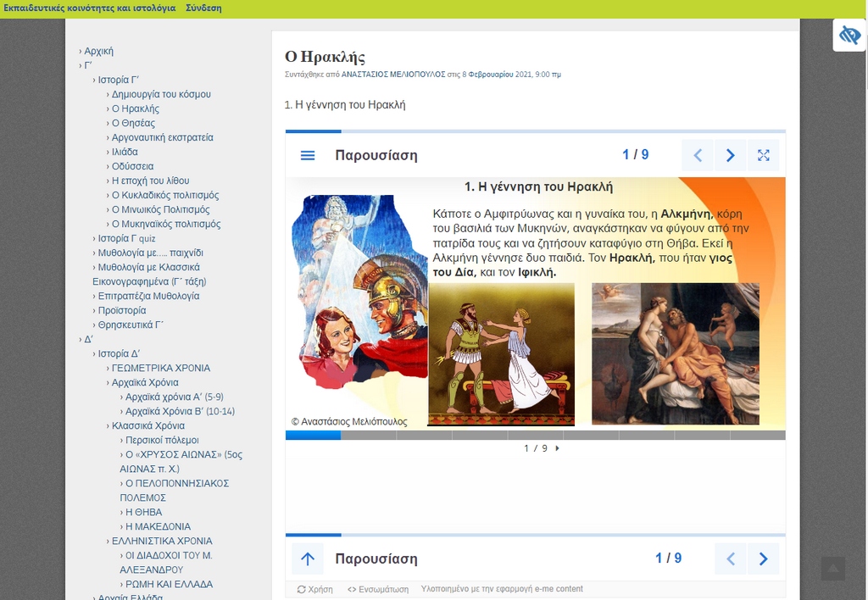868x600 pixels.
Task: Open ΟΙ ΔΙΑΔΟΧΟΙ ΤΟΥ Μ. ΑΛΕΞΑΝΔΡΟΥ page
Action: (166, 562)
